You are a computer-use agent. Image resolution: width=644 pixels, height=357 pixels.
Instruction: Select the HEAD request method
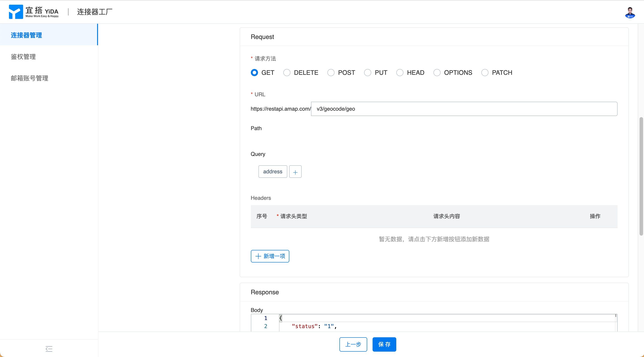(400, 73)
